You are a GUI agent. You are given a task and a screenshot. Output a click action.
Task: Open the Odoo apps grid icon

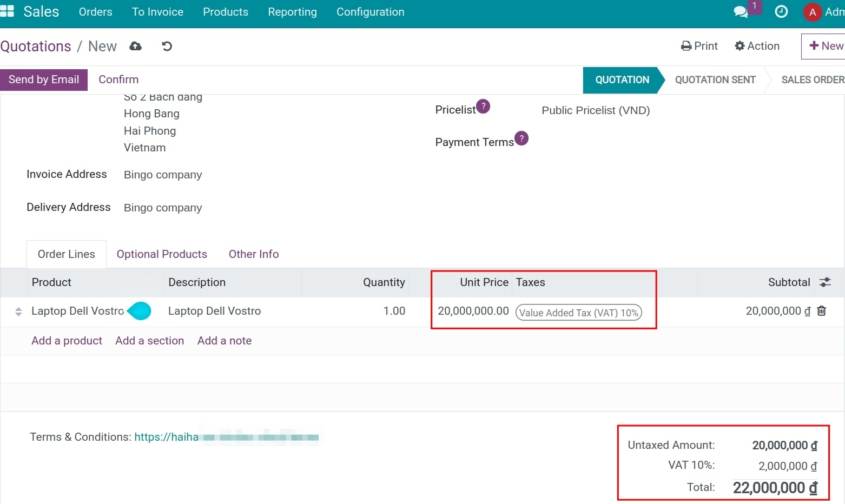tap(8, 11)
